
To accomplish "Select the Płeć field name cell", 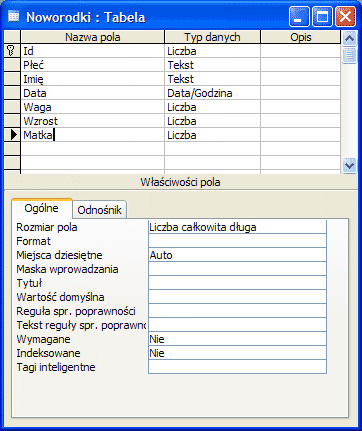I will (x=92, y=65).
